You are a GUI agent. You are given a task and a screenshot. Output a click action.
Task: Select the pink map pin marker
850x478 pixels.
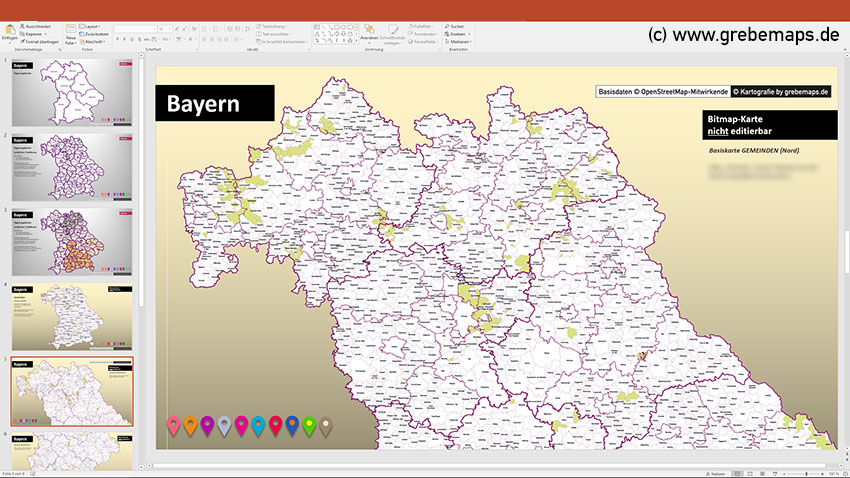pyautogui.click(x=174, y=426)
